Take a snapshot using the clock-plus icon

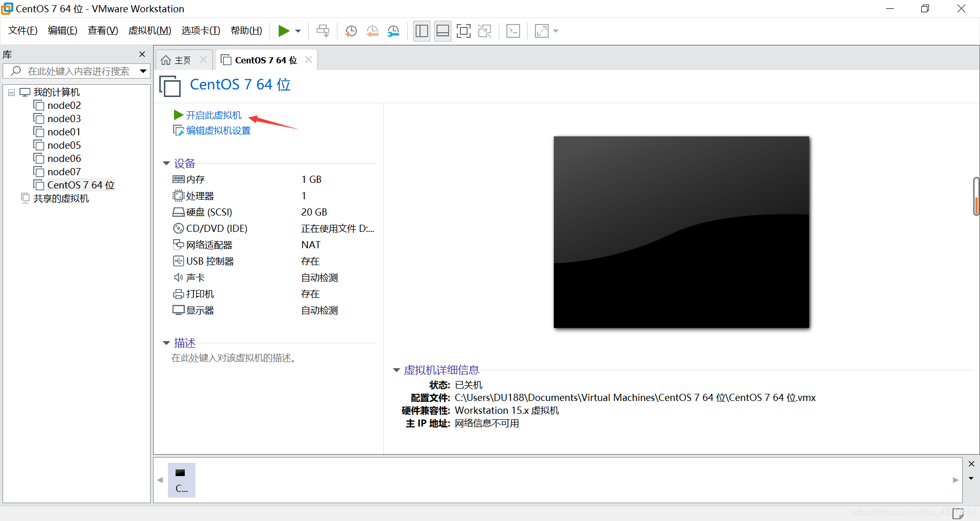[351, 31]
